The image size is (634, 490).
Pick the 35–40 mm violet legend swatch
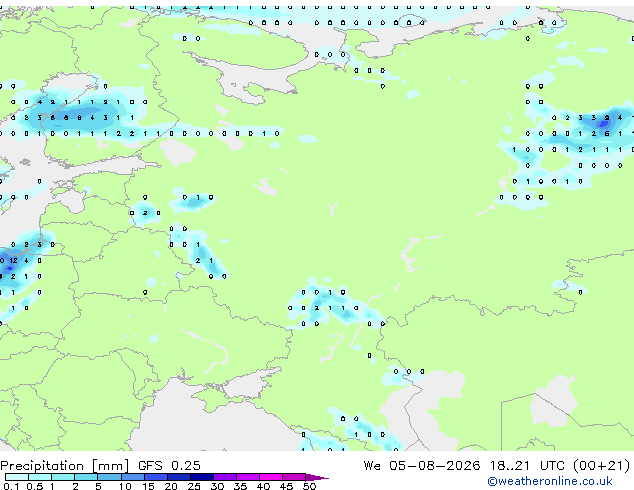(247, 477)
